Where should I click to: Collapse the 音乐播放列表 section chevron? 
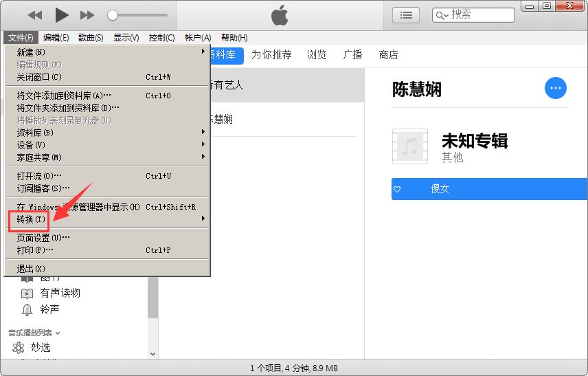click(x=58, y=333)
